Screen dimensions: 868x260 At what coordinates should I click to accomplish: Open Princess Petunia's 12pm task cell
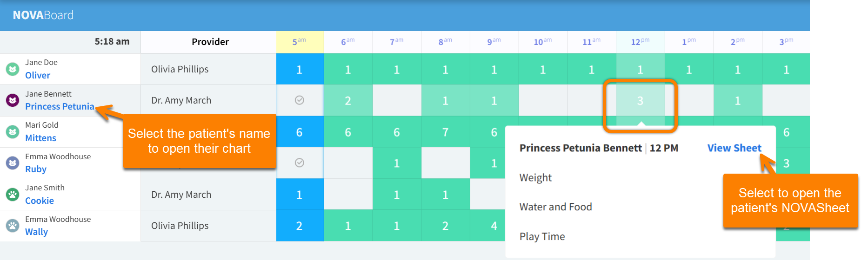[x=640, y=101]
